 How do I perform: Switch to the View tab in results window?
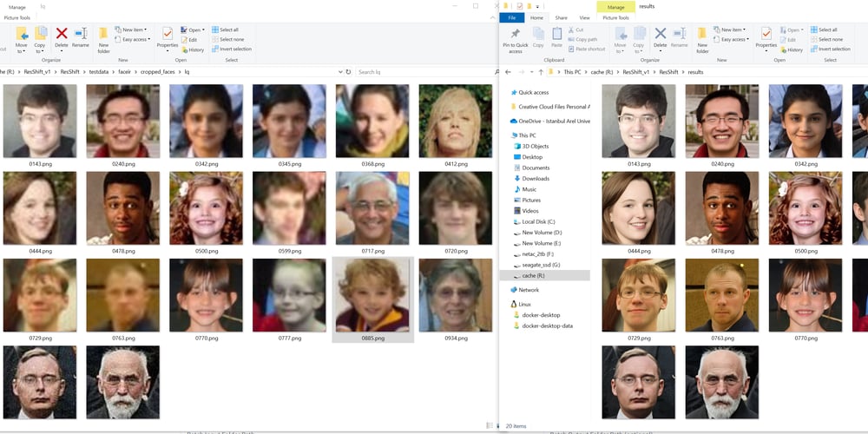point(584,17)
